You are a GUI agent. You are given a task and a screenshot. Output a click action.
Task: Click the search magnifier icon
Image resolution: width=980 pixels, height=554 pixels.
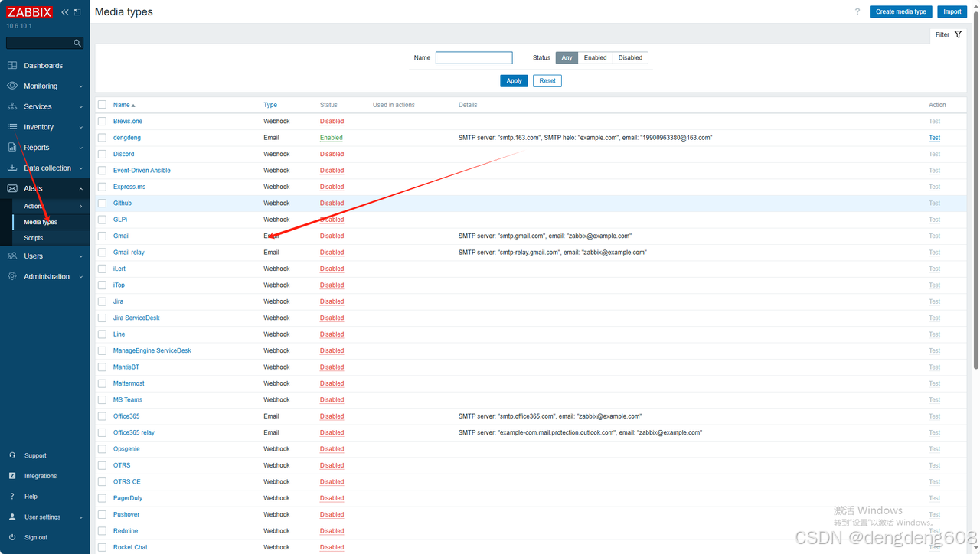tap(77, 43)
